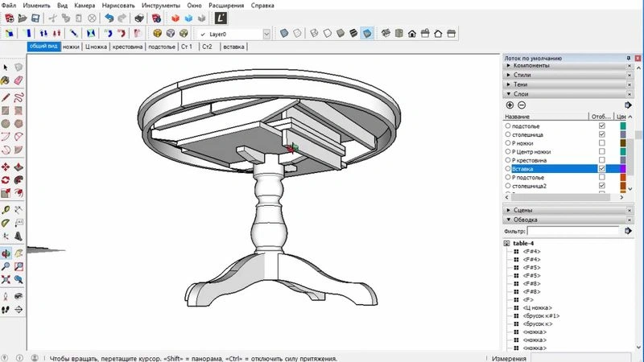Screen dimensions: 644x362
Task: Print the model with printer icon
Action: [139, 18]
